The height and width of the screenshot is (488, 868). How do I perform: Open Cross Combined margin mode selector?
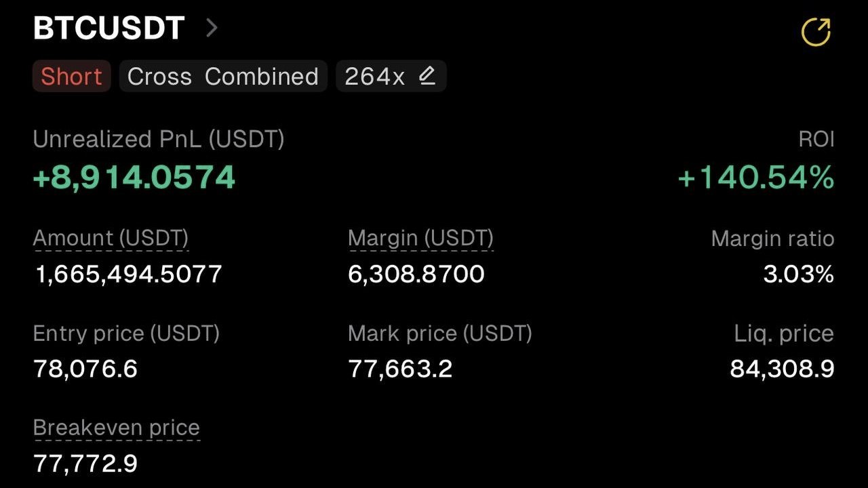(223, 76)
